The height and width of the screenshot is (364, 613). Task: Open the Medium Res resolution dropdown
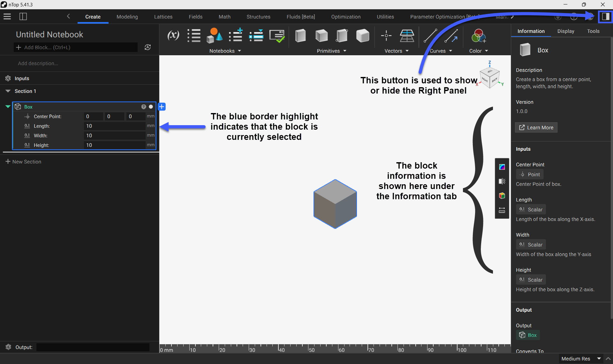coord(581,359)
